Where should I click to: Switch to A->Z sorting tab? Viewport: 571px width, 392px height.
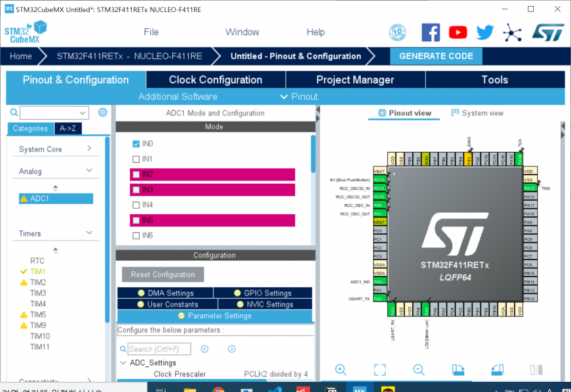click(68, 128)
